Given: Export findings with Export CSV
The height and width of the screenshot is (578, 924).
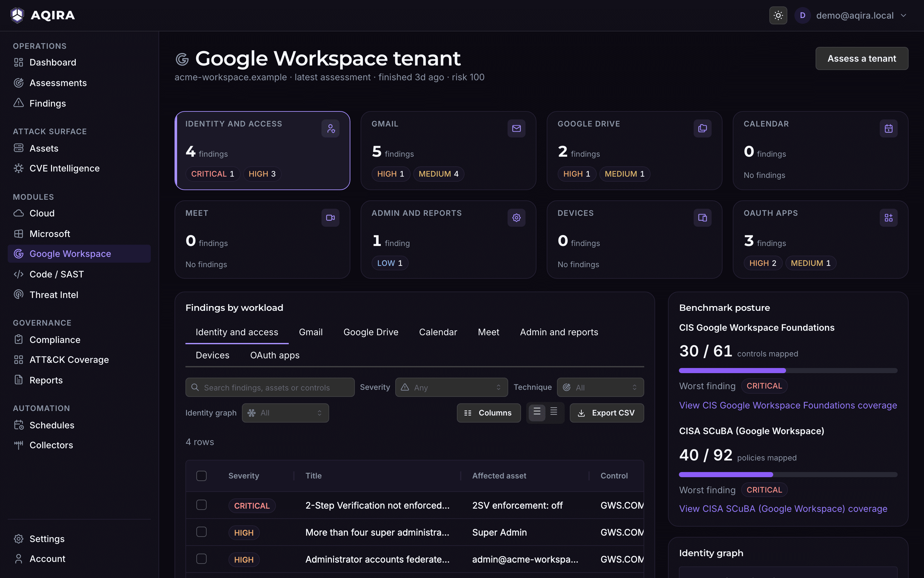Looking at the screenshot, I should (x=607, y=413).
